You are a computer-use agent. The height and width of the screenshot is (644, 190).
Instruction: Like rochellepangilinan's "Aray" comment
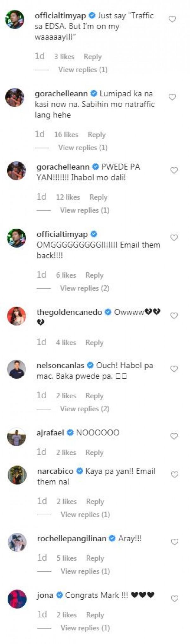174,542
